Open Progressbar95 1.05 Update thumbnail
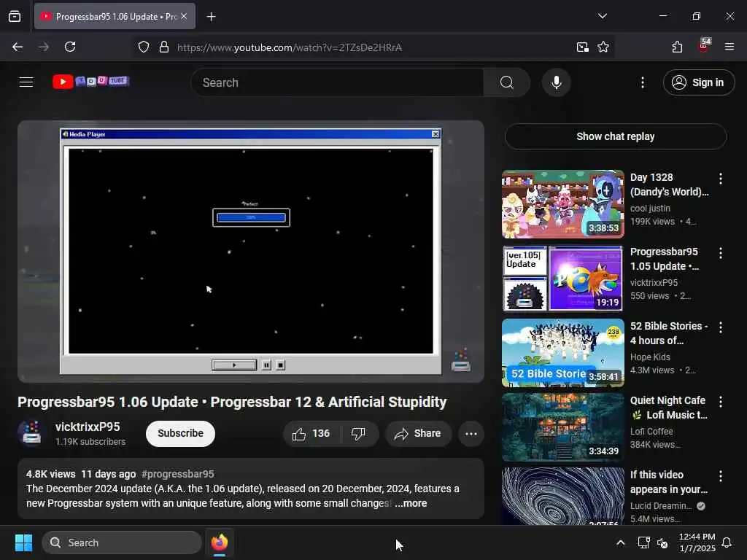Screen dimensions: 747x560 (562, 278)
